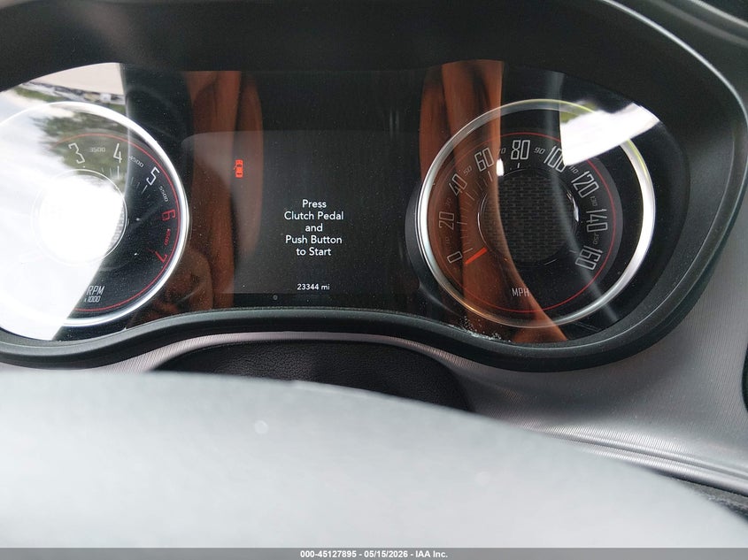Select the Press Clutch Pedal message
748x560 pixels.
click(x=313, y=228)
